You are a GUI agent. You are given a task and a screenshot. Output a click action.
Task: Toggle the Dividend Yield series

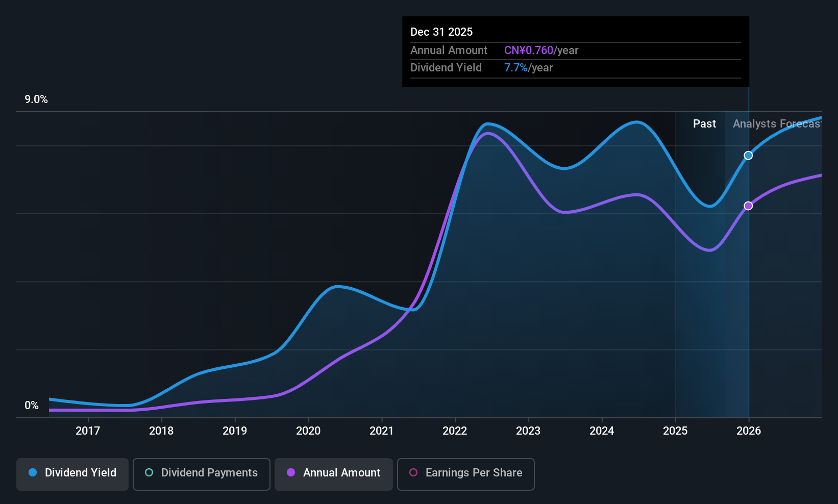point(72,474)
